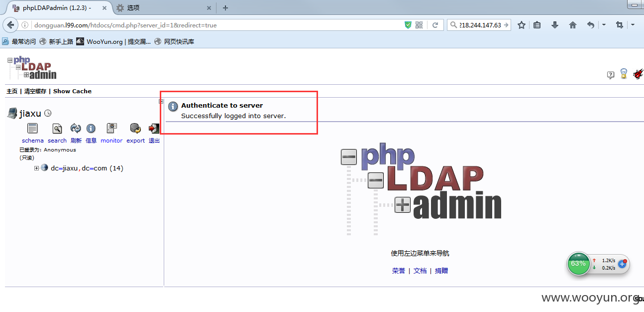Click the 刷新 refresh icon
This screenshot has width=644, height=312.
click(76, 129)
